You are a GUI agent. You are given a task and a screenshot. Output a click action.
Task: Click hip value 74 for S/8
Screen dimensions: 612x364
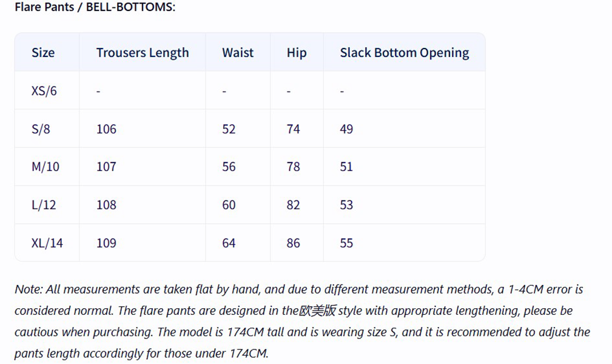(x=294, y=129)
